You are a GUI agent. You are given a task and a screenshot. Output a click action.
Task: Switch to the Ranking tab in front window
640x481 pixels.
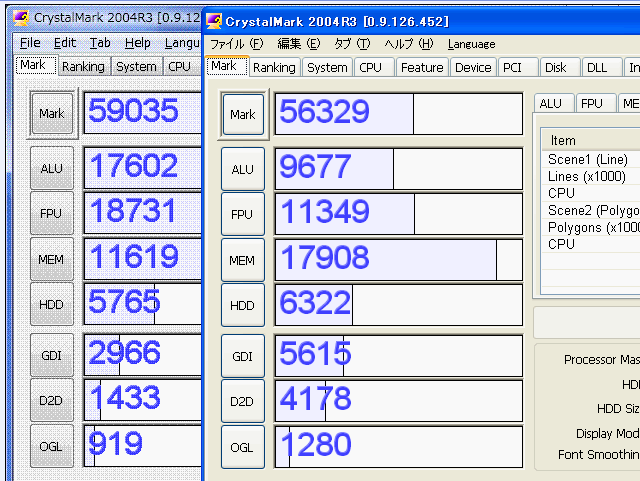tap(273, 67)
